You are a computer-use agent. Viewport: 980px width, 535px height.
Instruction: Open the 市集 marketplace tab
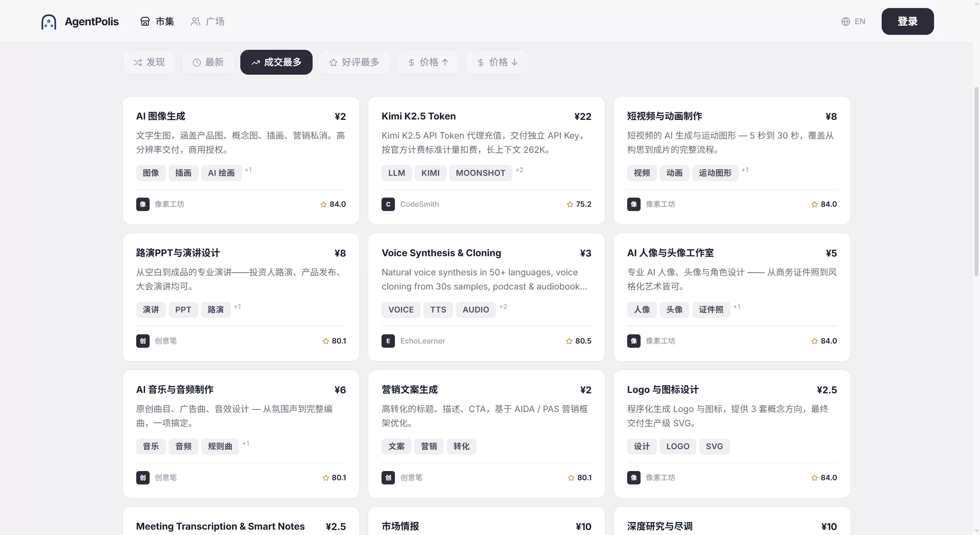[157, 21]
